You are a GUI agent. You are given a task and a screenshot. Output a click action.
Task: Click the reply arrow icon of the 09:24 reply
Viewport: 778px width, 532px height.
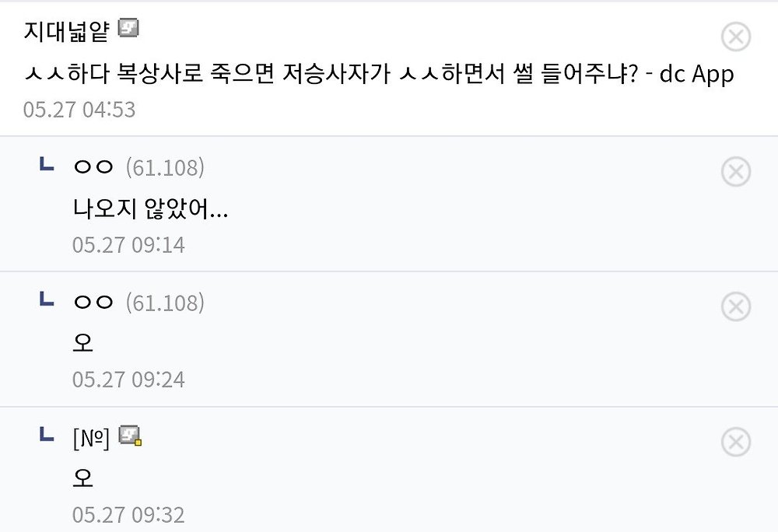point(47,299)
